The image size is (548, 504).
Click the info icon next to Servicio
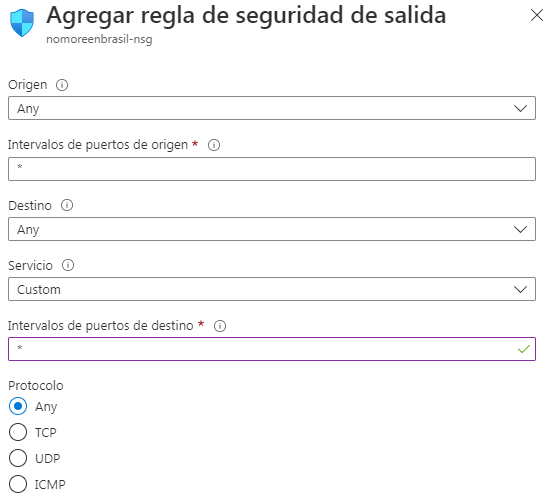(68, 265)
